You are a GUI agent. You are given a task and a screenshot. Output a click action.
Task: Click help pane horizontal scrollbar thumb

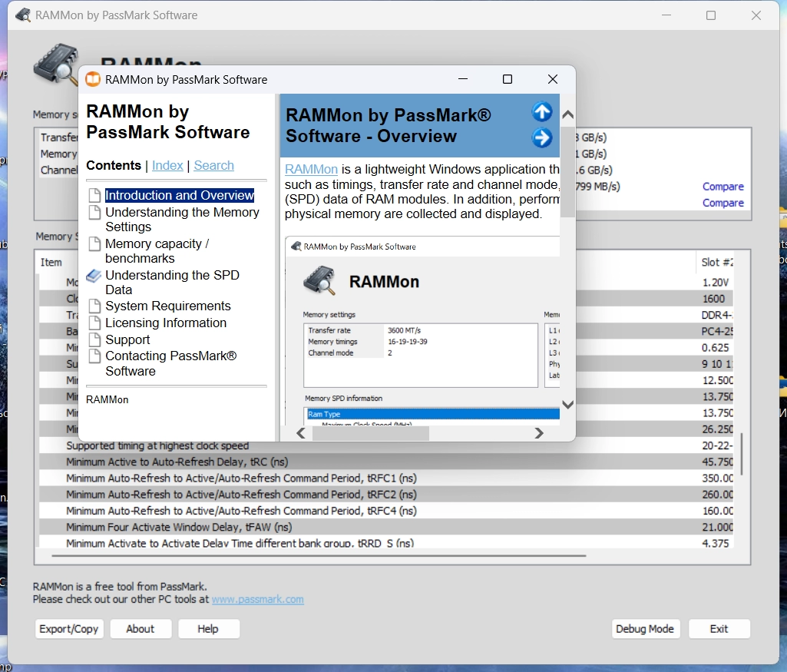[x=370, y=433]
